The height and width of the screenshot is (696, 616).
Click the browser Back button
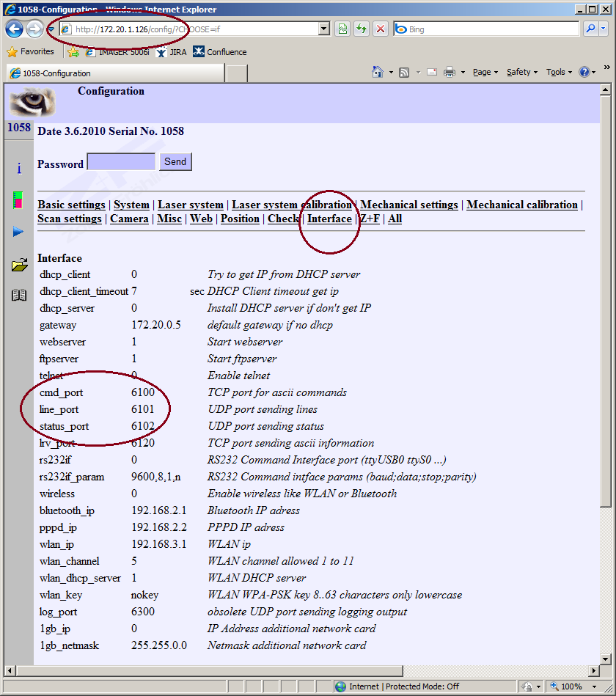coord(14,29)
